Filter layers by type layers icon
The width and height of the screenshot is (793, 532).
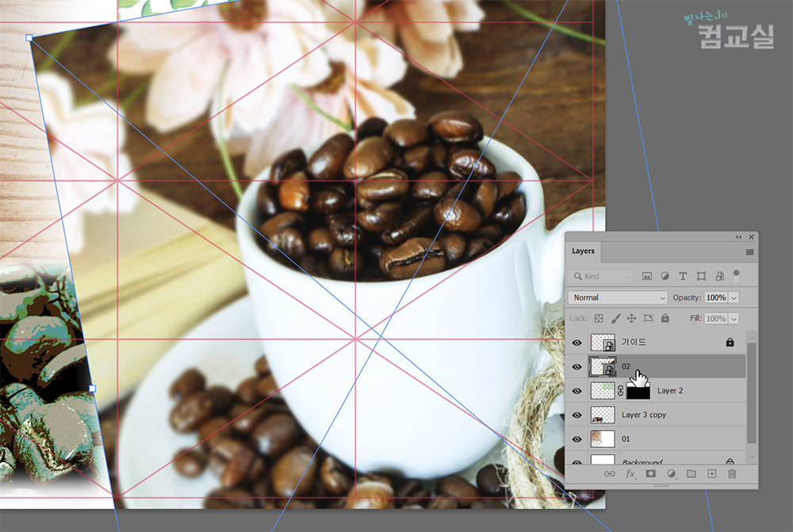(x=683, y=276)
